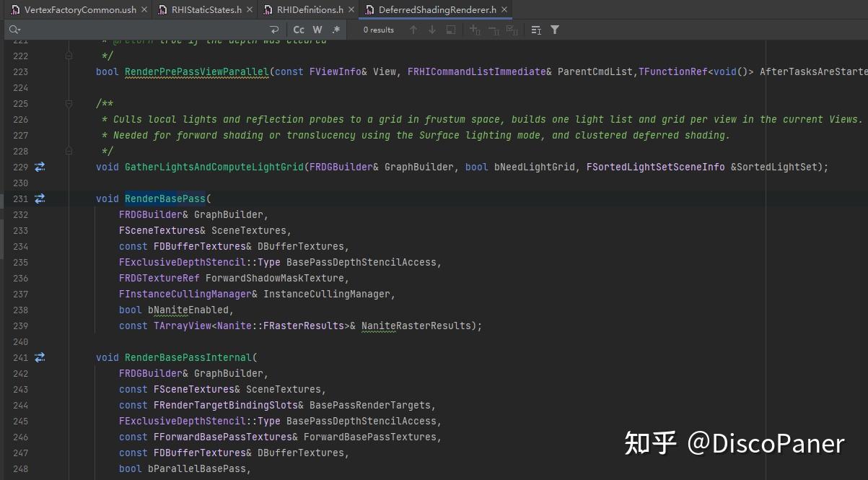Viewport: 868px width, 480px height.
Task: Enable regex search with the .* button
Action: tap(335, 30)
